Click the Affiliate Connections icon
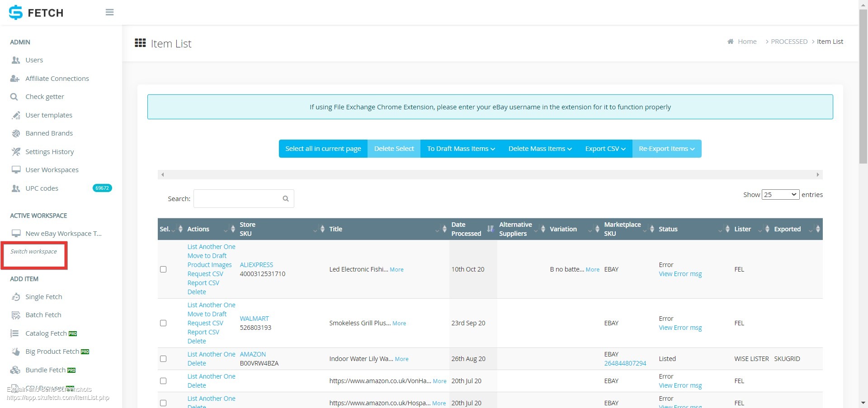This screenshot has width=868, height=408. pyautogui.click(x=15, y=79)
